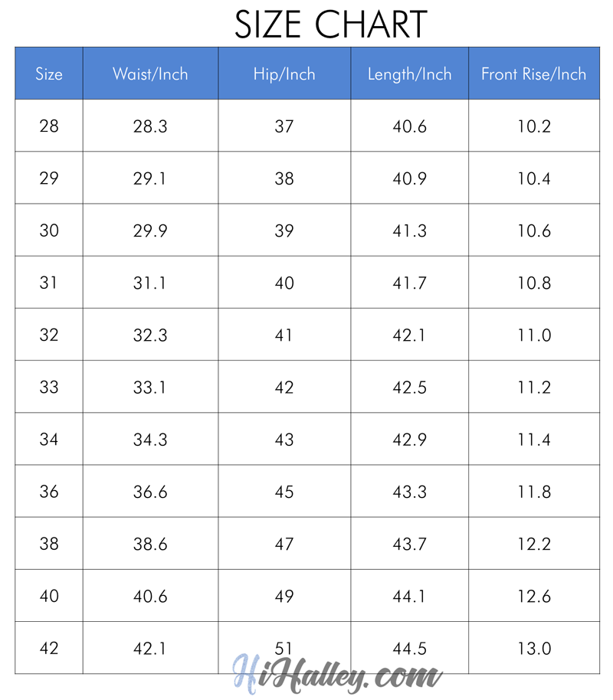The image size is (613, 700).
Task: Select the Length/Inch column header
Action: tap(409, 74)
